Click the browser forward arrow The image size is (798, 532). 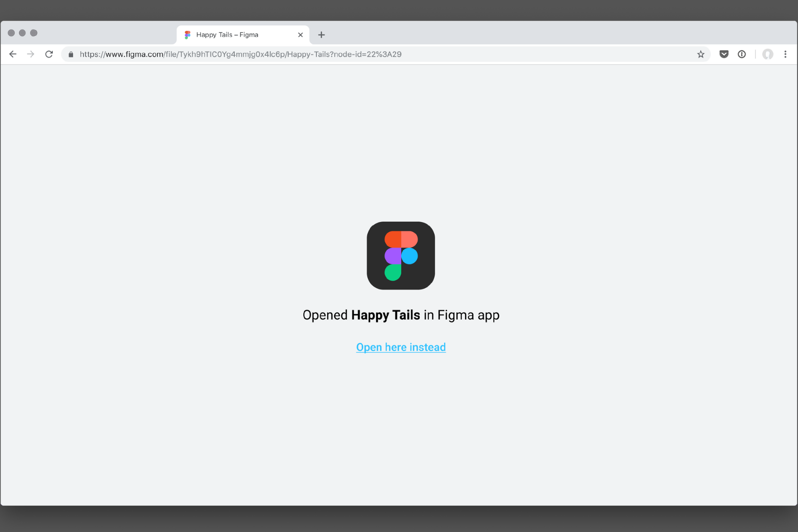(x=31, y=54)
